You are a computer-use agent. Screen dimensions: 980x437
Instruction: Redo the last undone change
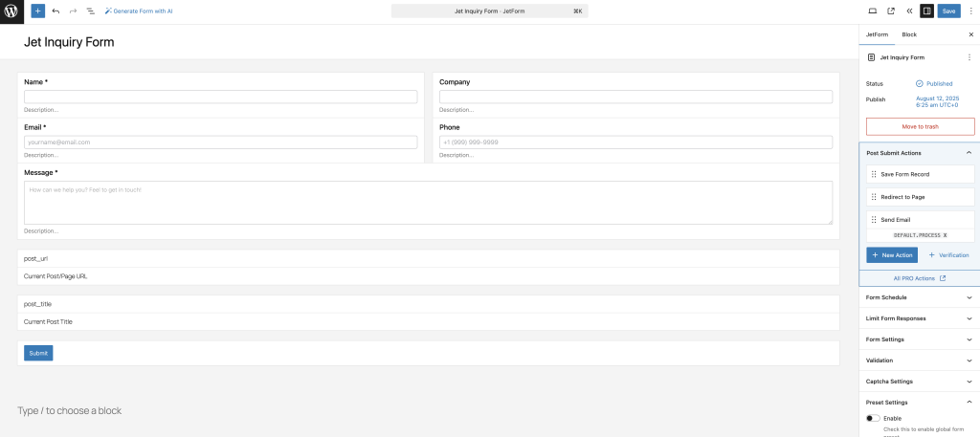[73, 11]
